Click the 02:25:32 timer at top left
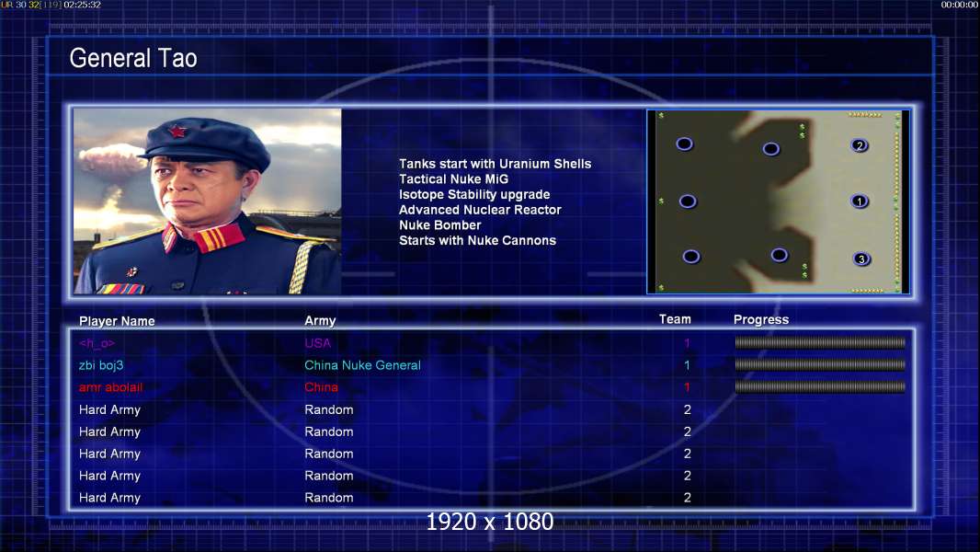The height and width of the screenshot is (552, 980). pyautogui.click(x=82, y=5)
